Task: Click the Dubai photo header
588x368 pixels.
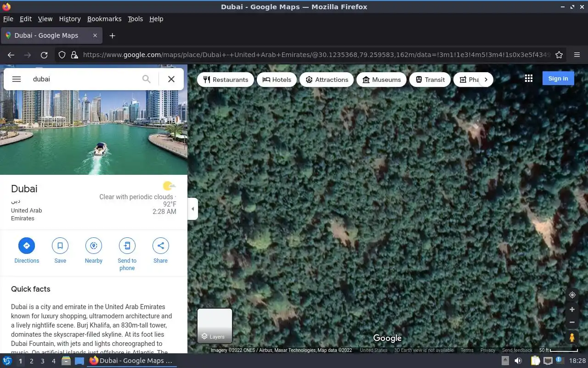Action: point(94,132)
